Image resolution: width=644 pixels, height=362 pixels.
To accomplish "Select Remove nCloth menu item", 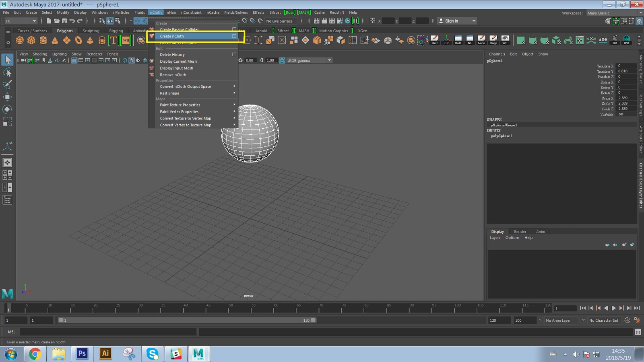I will coord(173,75).
